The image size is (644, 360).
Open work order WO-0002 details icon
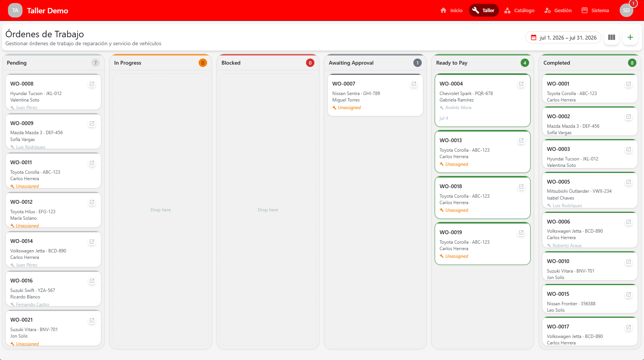click(x=628, y=117)
